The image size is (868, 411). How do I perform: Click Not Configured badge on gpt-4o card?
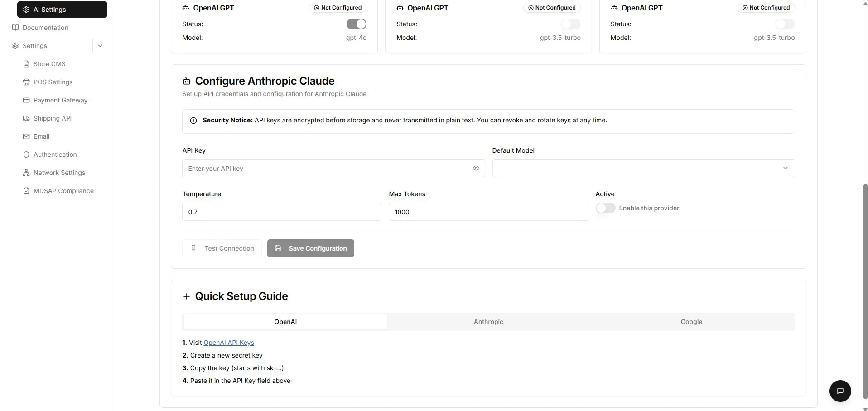click(338, 8)
